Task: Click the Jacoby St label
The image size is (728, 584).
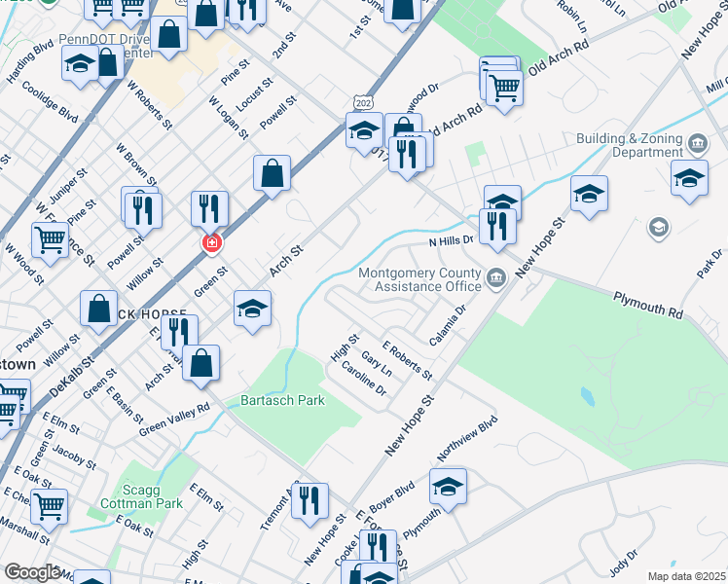Action: pyautogui.click(x=74, y=456)
